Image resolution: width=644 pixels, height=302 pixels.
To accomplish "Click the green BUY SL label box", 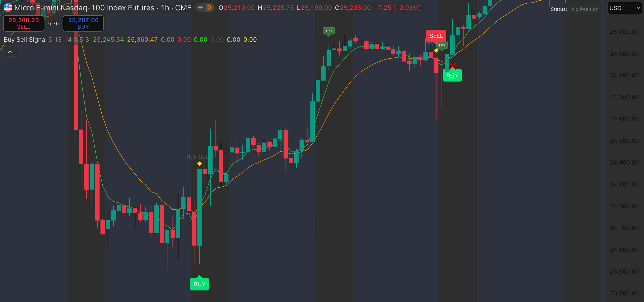I will [452, 76].
